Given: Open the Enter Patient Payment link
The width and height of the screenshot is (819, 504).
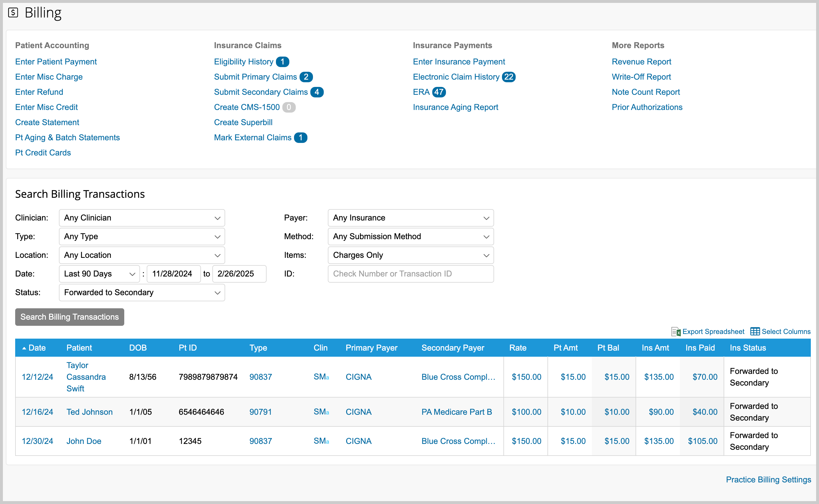Looking at the screenshot, I should coord(56,62).
